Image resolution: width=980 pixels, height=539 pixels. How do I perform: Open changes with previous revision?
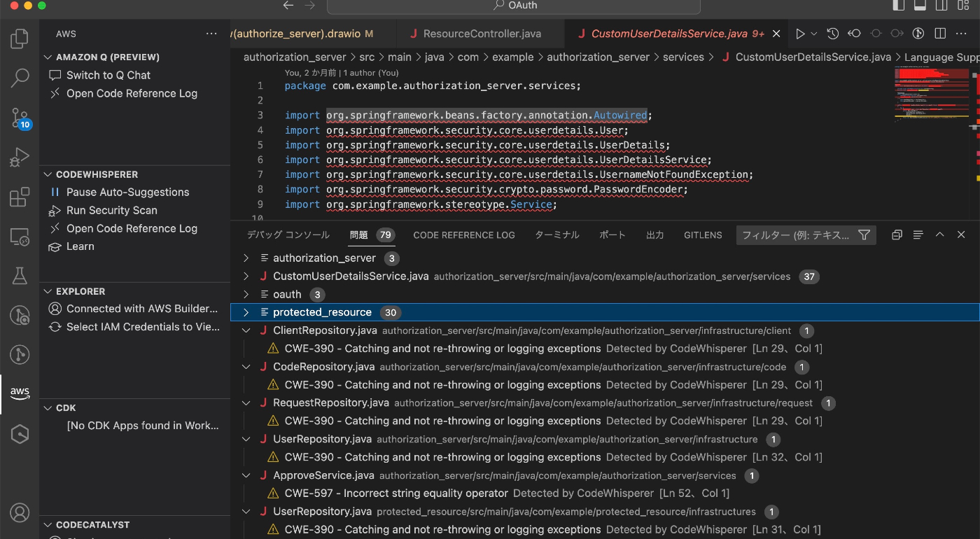854,34
